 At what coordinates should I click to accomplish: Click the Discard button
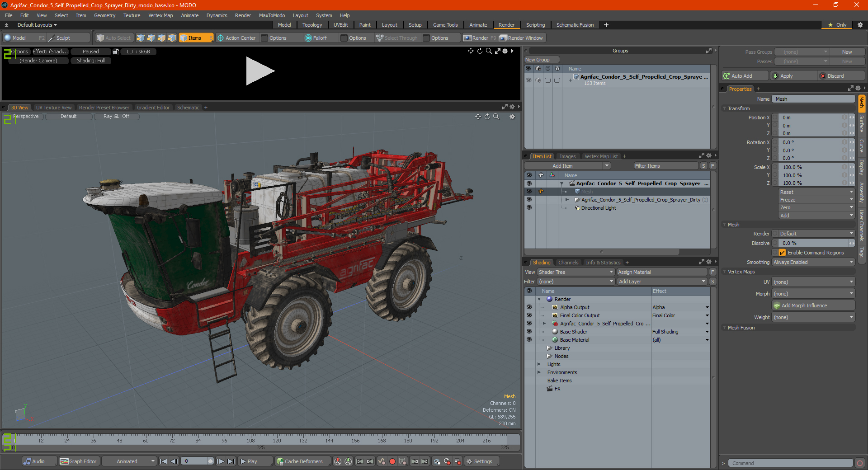click(841, 76)
